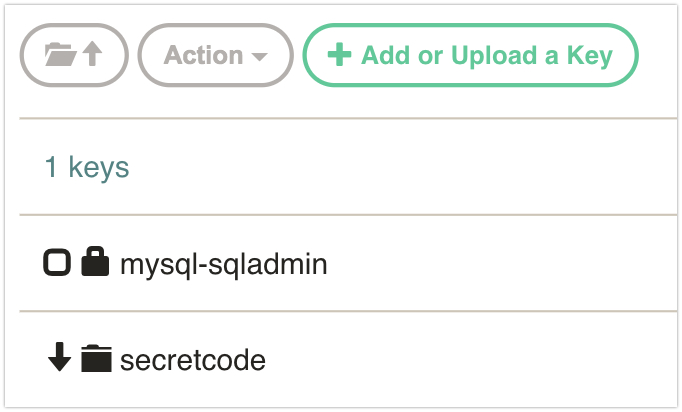
Task: Click the secretcode folder icon
Action: point(96,358)
